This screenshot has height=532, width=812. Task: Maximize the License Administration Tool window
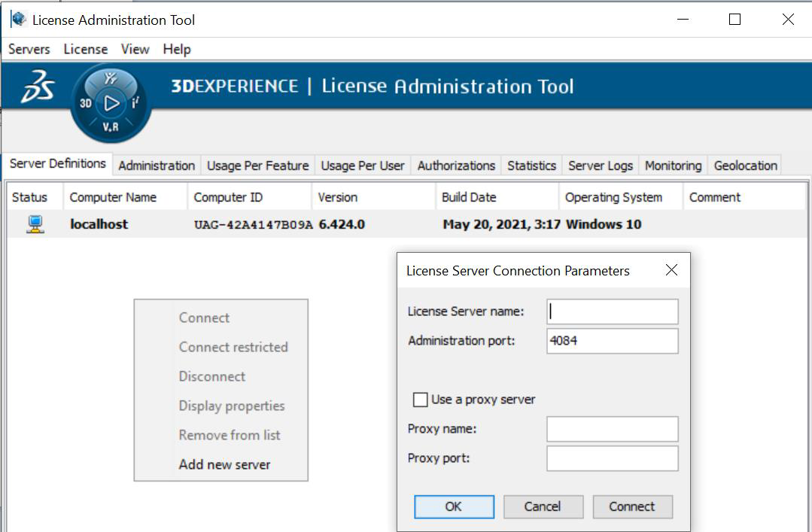734,20
